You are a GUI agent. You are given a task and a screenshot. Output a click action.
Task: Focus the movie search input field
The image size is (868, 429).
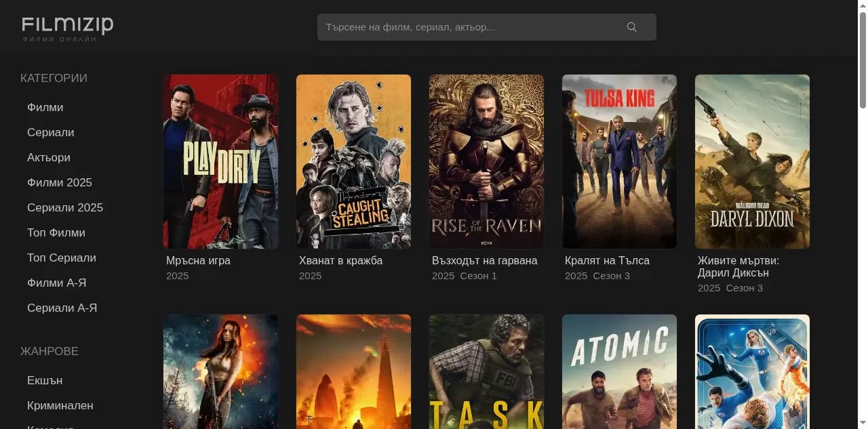tap(486, 27)
